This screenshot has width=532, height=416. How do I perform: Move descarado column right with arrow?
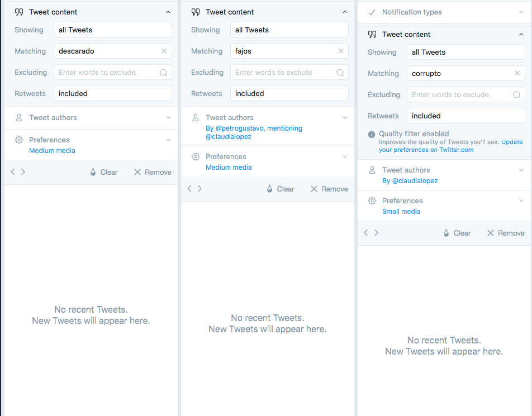(23, 172)
